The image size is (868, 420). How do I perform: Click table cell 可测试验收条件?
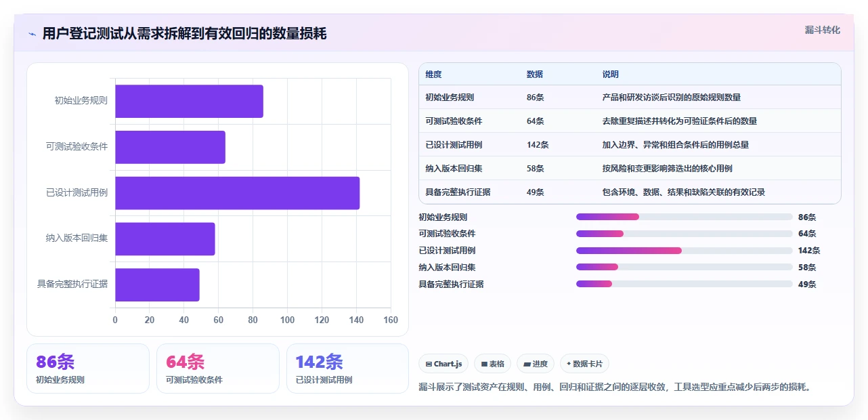coord(454,121)
